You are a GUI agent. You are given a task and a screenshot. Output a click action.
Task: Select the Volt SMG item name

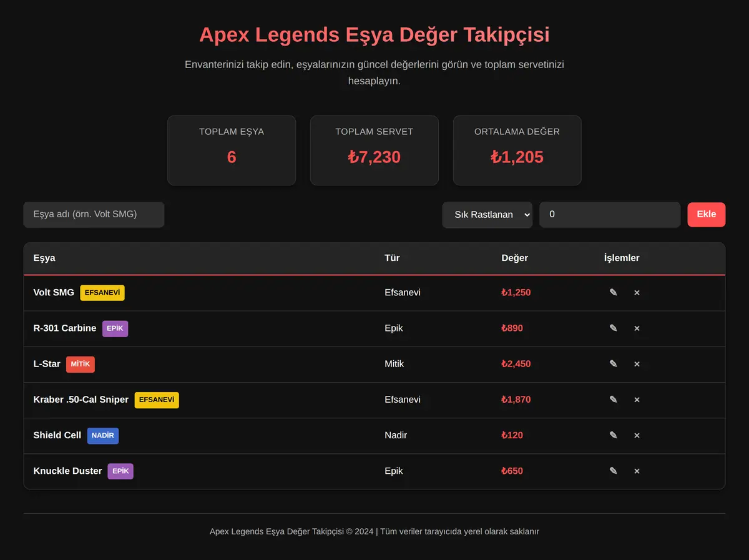[54, 292]
